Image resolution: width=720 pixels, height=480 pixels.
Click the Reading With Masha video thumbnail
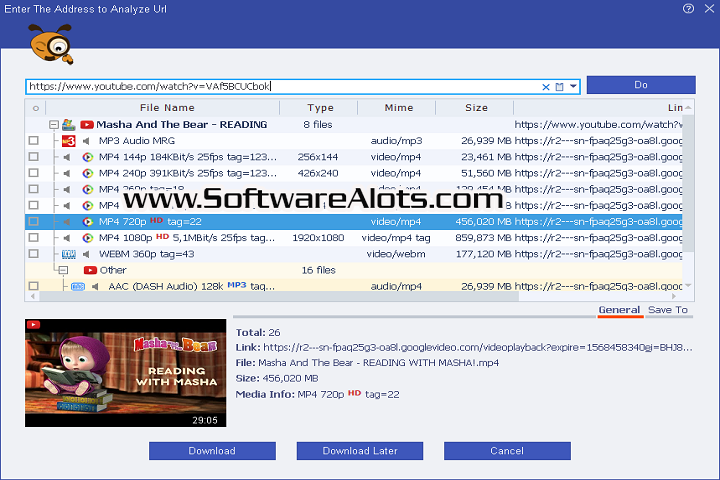125,373
